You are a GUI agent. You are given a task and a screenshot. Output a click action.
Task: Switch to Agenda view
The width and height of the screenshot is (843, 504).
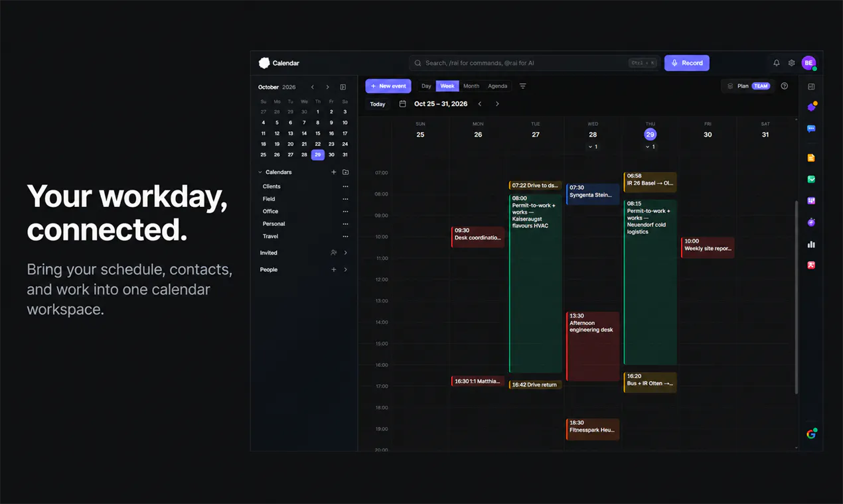coord(498,86)
